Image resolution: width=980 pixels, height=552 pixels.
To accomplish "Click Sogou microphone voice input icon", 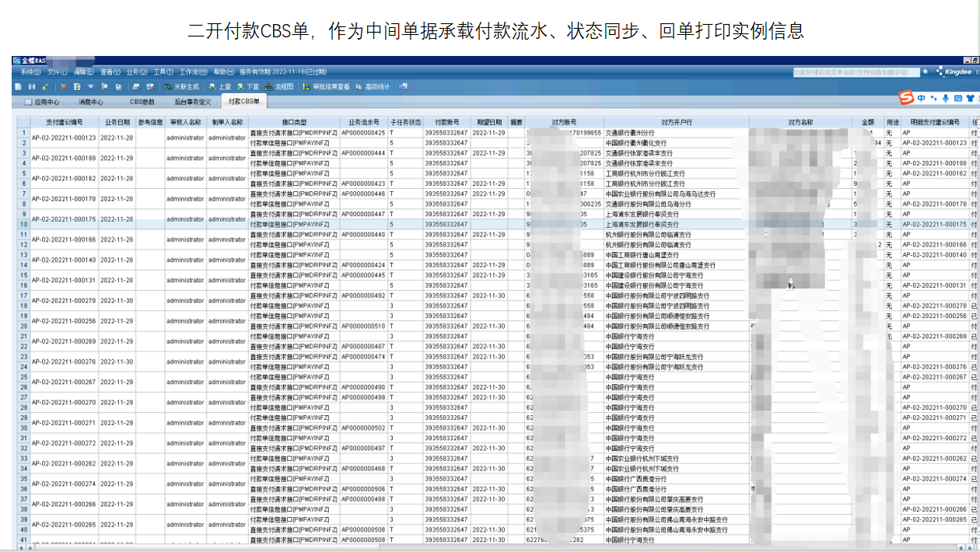I will (x=946, y=98).
